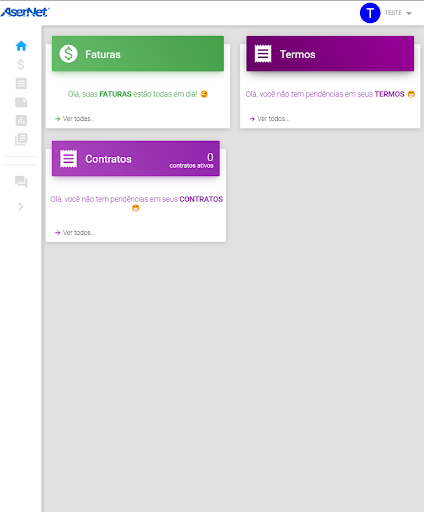Open Ver todas link in Faturas
The width and height of the screenshot is (424, 512).
coord(78,119)
